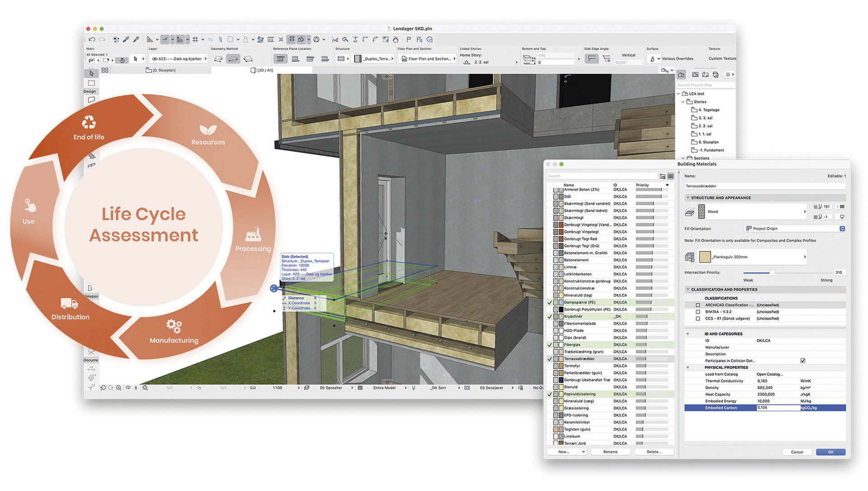This screenshot has height=491, width=868.
Task: Click the Rename button in Building Materials
Action: click(610, 451)
